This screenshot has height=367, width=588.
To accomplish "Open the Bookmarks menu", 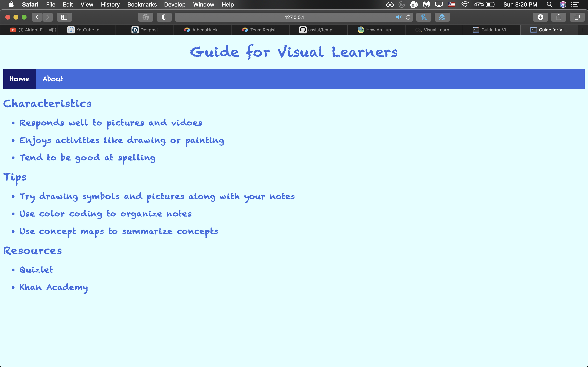I will [x=142, y=4].
